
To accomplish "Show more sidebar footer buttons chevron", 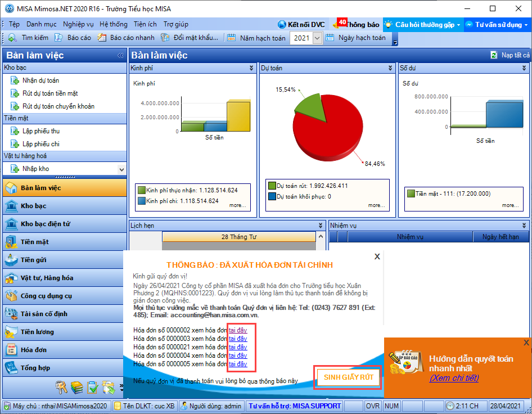I will (x=121, y=387).
